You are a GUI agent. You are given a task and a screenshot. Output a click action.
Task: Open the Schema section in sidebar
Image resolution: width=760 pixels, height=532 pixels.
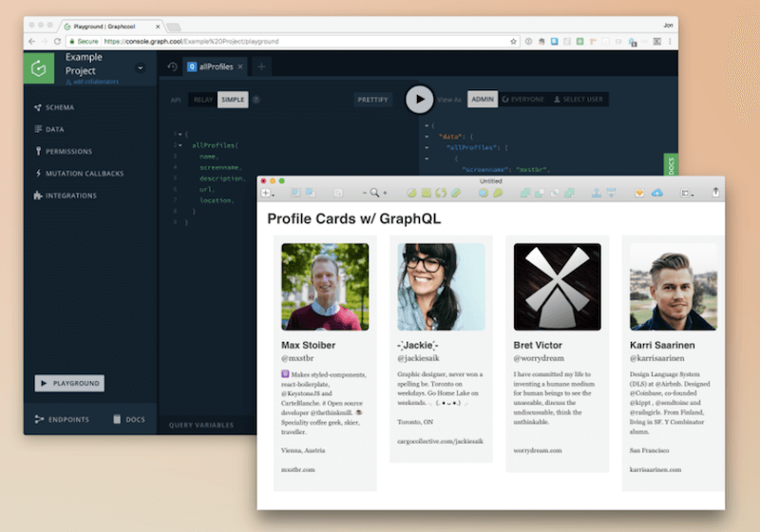click(x=54, y=107)
